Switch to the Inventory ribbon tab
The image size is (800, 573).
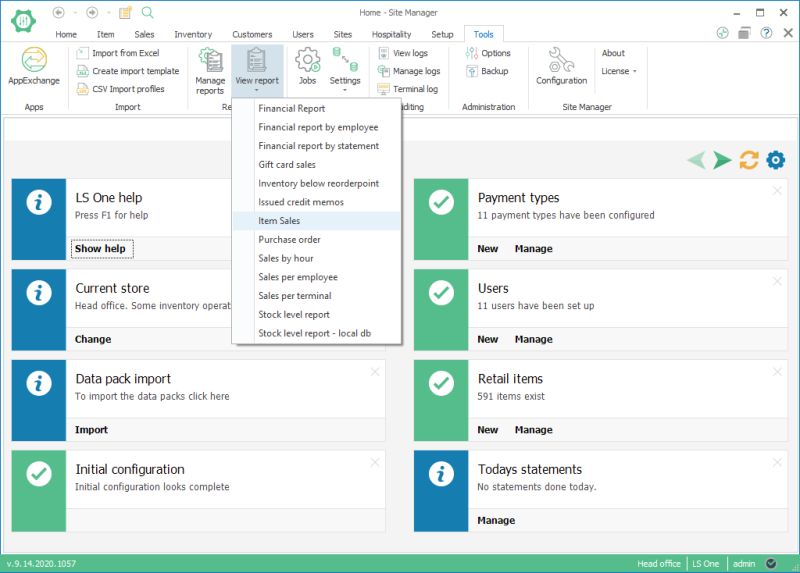193,34
